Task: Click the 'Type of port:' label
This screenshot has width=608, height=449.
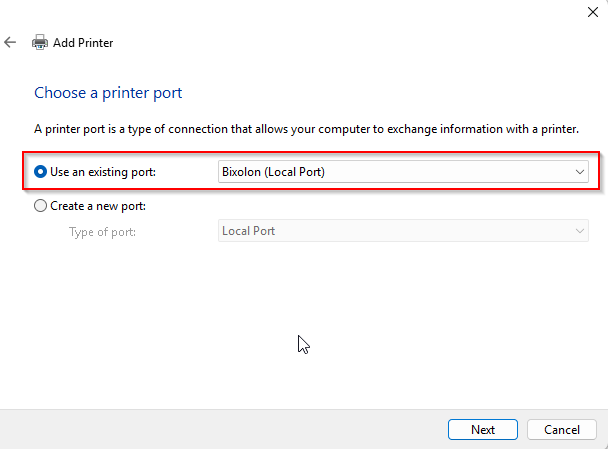Action: click(102, 232)
